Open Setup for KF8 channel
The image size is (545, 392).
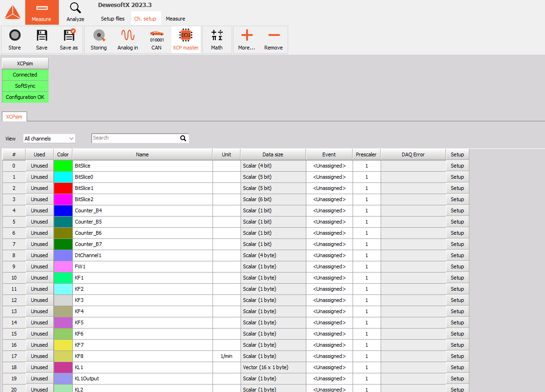[457, 356]
